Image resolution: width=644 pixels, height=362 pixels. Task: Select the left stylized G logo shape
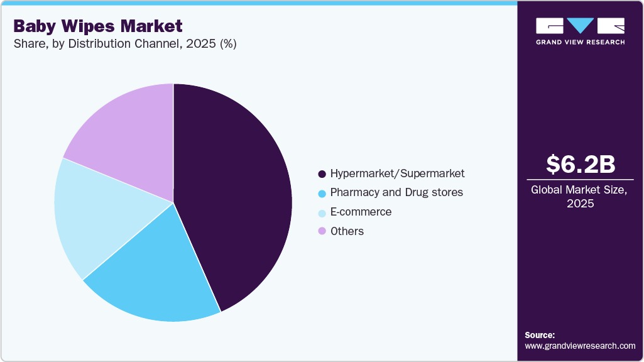click(548, 26)
